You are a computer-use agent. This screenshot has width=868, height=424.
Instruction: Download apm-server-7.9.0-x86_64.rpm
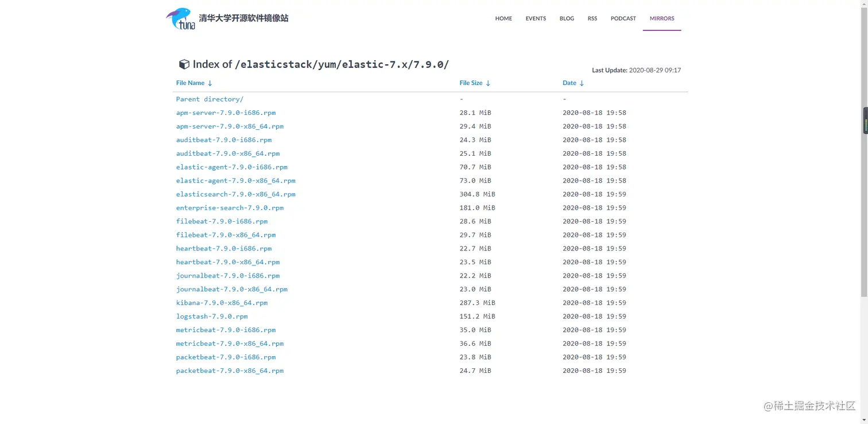click(230, 126)
